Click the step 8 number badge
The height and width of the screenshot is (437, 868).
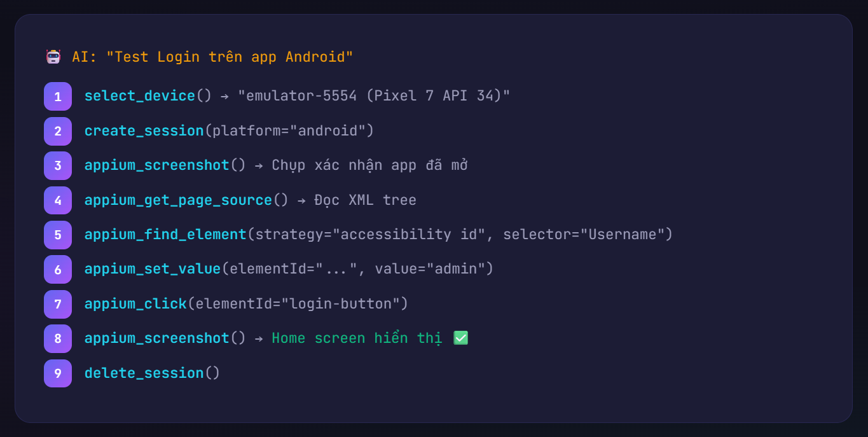tap(58, 338)
